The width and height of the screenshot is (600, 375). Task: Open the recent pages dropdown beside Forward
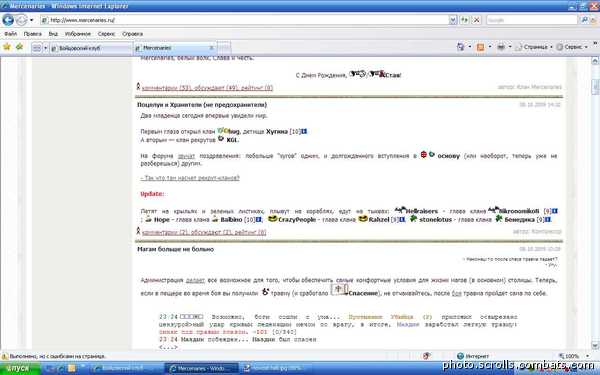point(32,20)
